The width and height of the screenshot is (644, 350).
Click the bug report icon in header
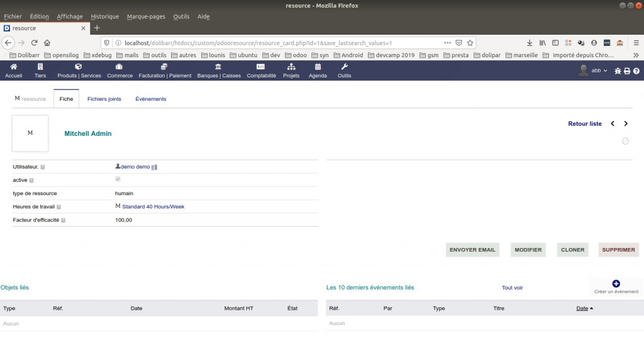coord(618,71)
